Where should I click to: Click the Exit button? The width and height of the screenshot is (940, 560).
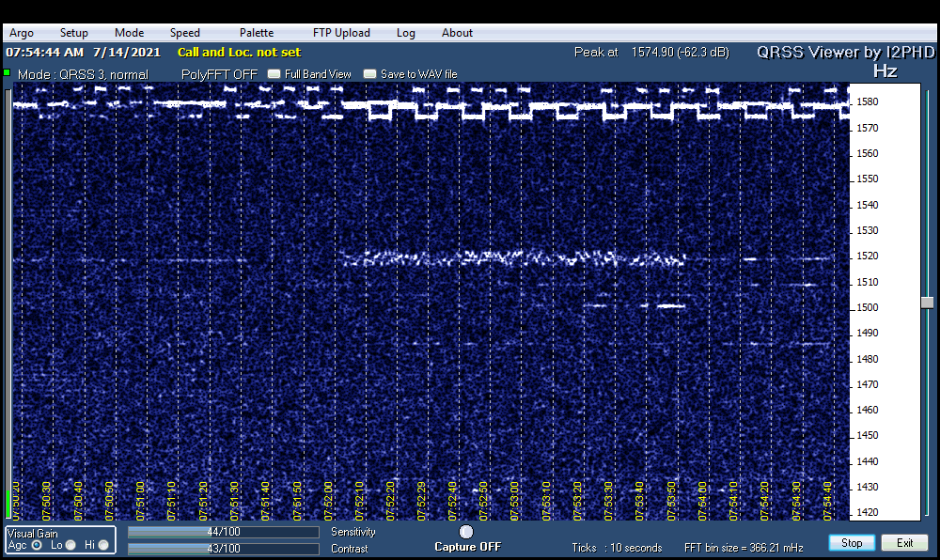point(904,543)
